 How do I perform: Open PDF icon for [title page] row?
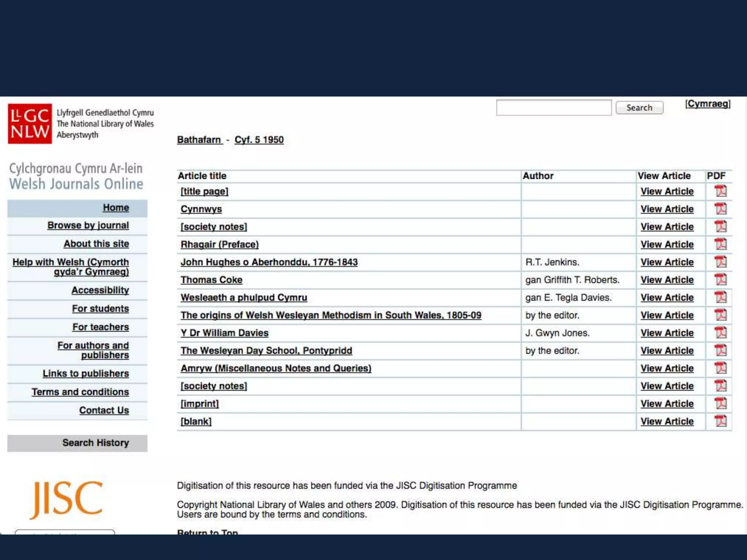click(x=720, y=191)
